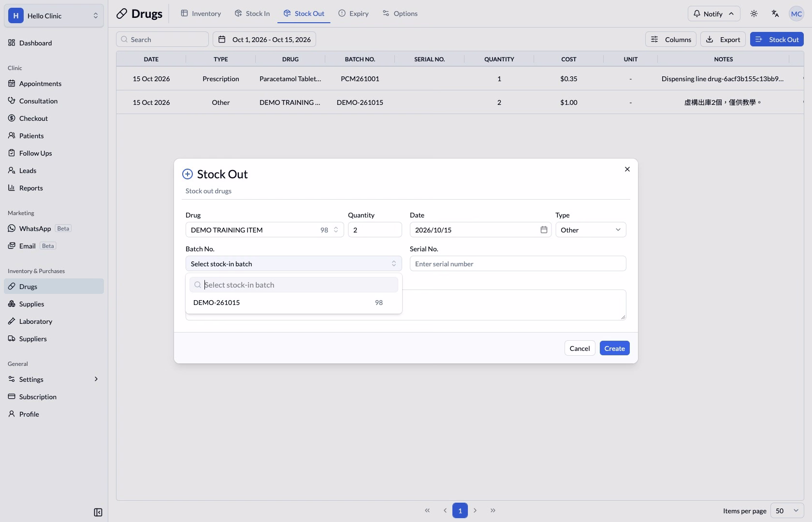The width and height of the screenshot is (812, 522).
Task: Go to the first page arrow
Action: pos(427,510)
